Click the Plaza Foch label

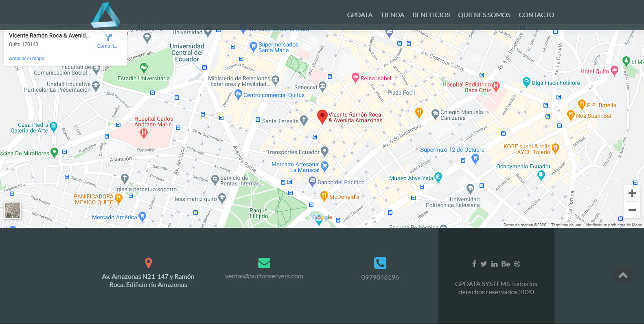[401, 93]
